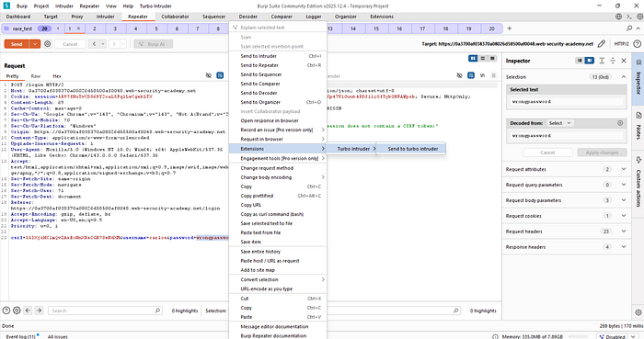Open request settings gear next to Send
The height and width of the screenshot is (339, 644).
(x=48, y=44)
